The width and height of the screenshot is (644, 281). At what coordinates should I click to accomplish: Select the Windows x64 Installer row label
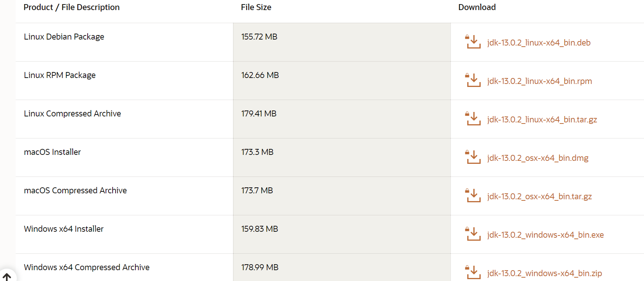pos(64,229)
